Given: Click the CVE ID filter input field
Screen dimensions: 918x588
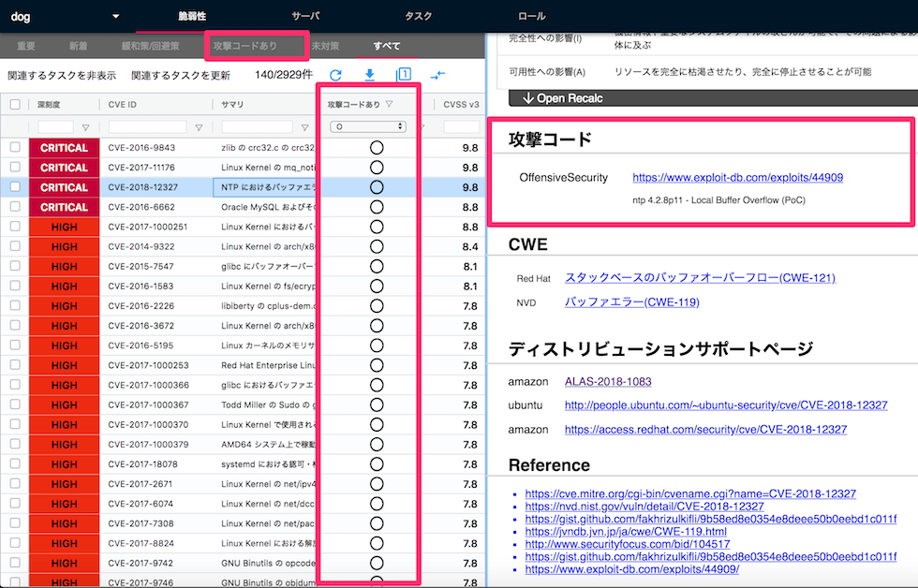Looking at the screenshot, I should (x=148, y=127).
